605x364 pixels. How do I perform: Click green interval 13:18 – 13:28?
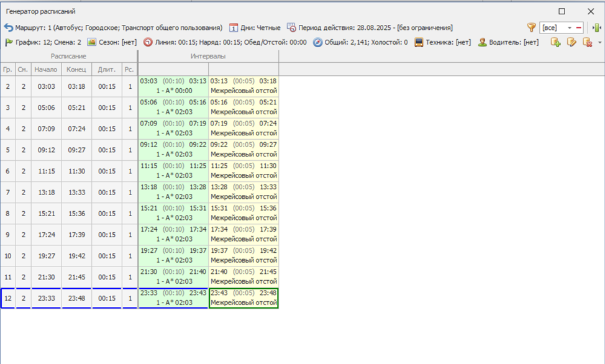[174, 192]
